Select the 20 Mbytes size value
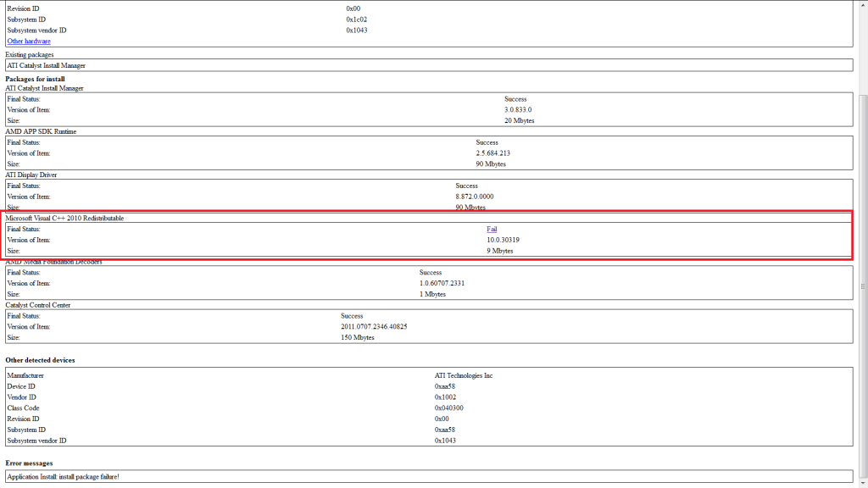868x488 pixels. pyautogui.click(x=520, y=120)
